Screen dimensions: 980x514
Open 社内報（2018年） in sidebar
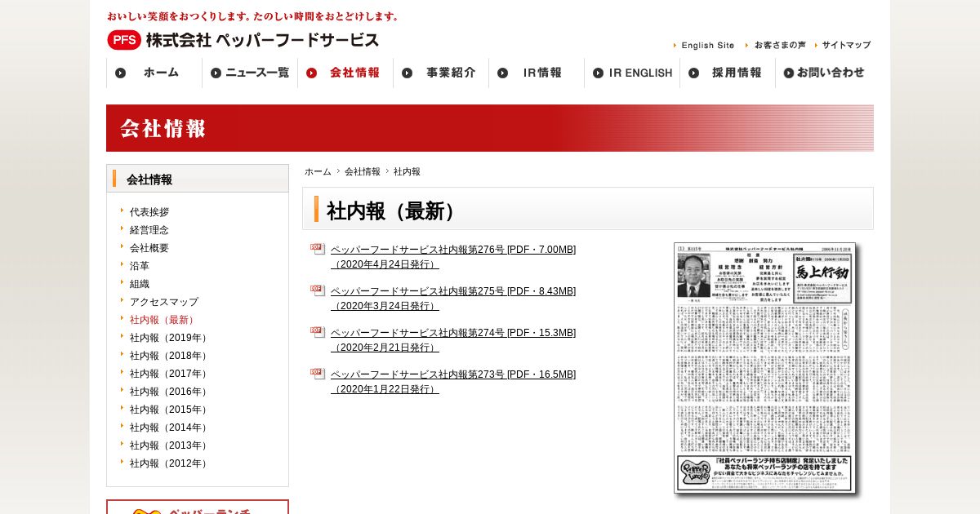[x=170, y=356]
